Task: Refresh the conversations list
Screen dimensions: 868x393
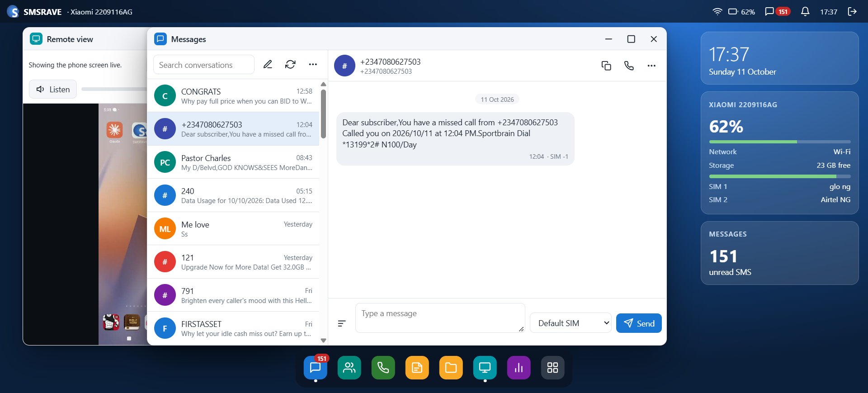Action: pos(290,65)
